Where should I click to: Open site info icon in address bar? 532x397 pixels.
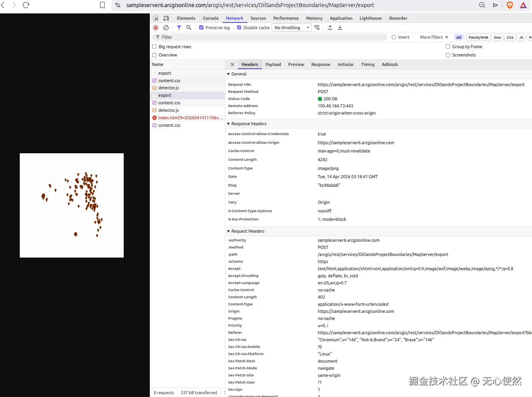pyautogui.click(x=118, y=5)
